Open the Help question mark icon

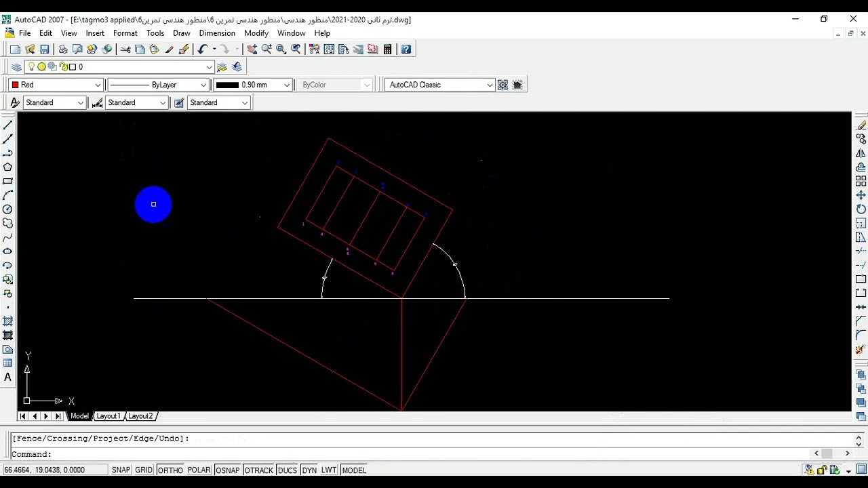pos(406,49)
